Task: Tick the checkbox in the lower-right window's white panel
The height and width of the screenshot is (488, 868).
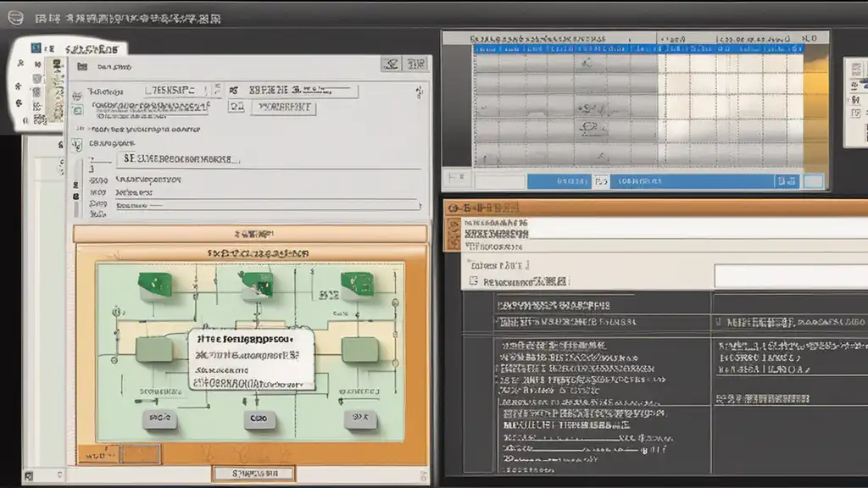Action: tap(474, 281)
